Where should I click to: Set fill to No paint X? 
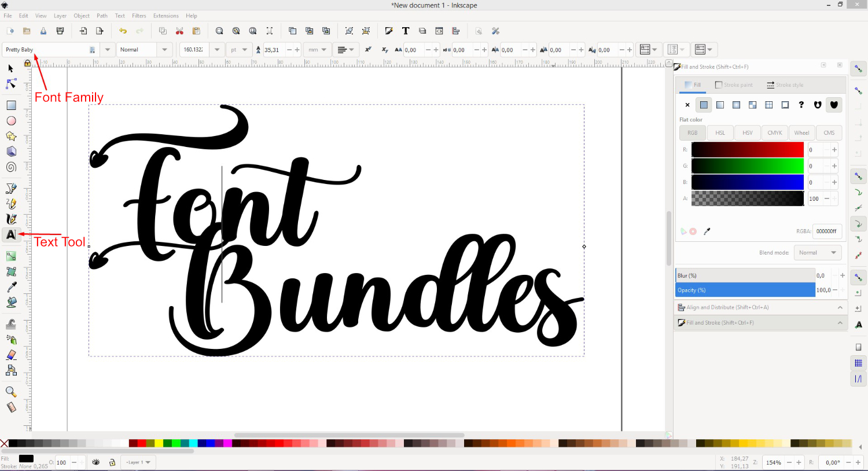[687, 105]
